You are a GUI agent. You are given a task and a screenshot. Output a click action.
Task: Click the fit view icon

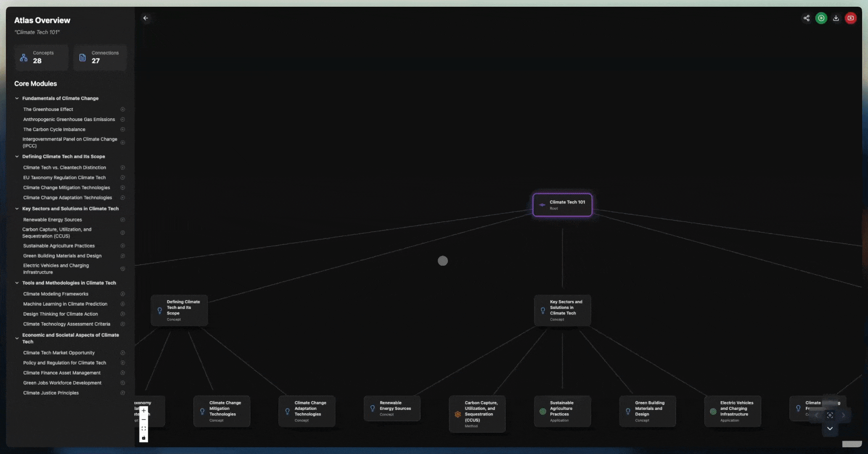coord(144,429)
